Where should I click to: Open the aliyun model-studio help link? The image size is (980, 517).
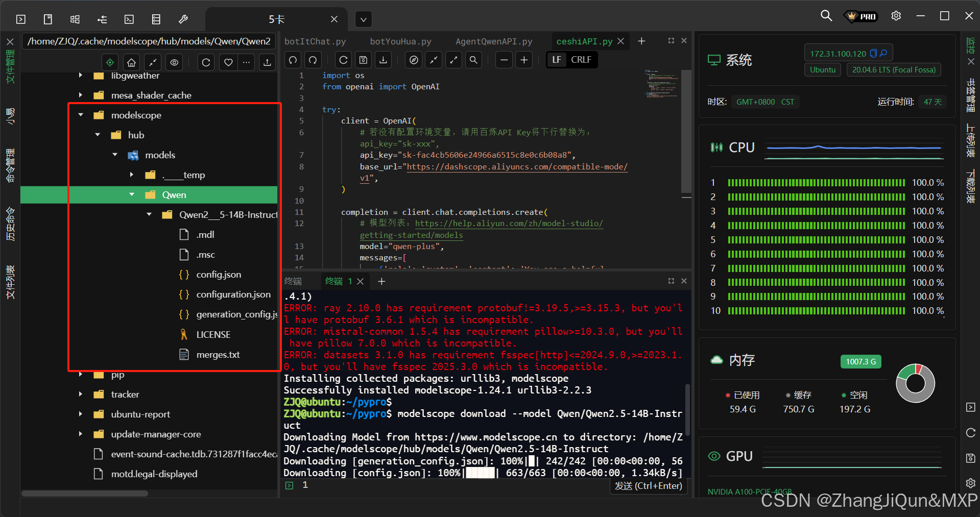(482, 229)
